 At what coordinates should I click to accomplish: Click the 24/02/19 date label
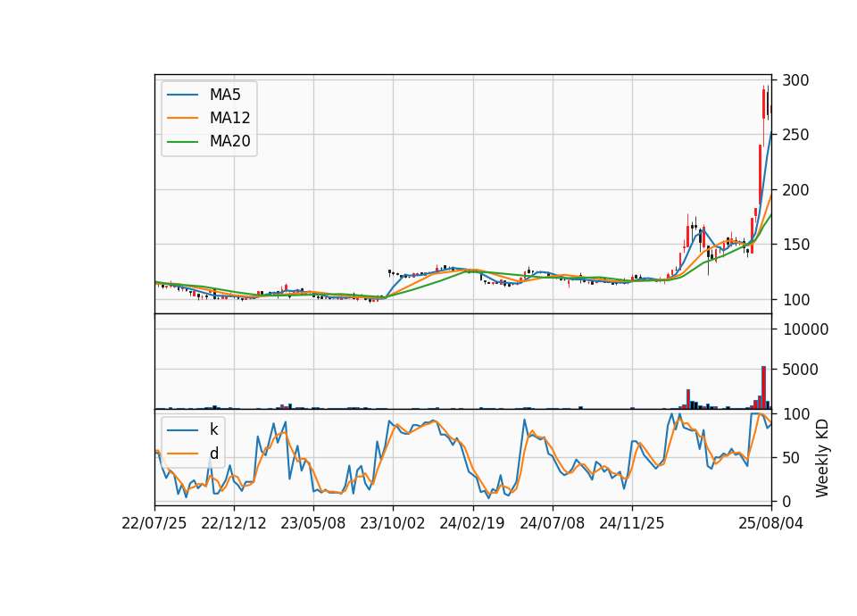472,524
